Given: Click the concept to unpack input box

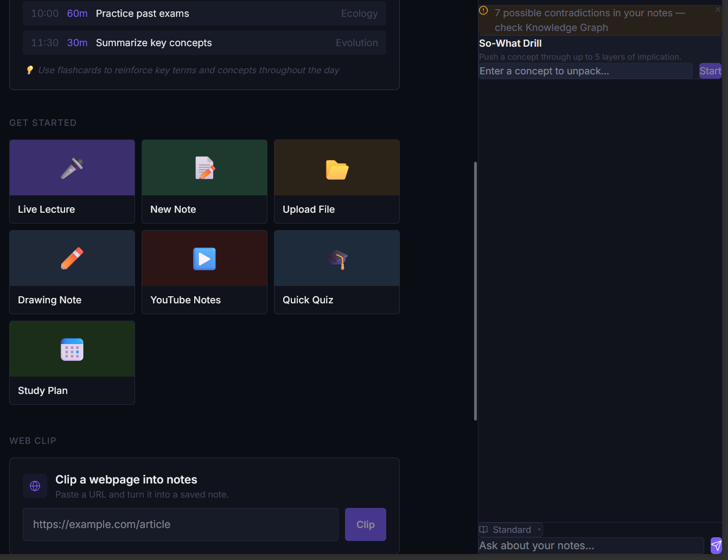Looking at the screenshot, I should 585,71.
